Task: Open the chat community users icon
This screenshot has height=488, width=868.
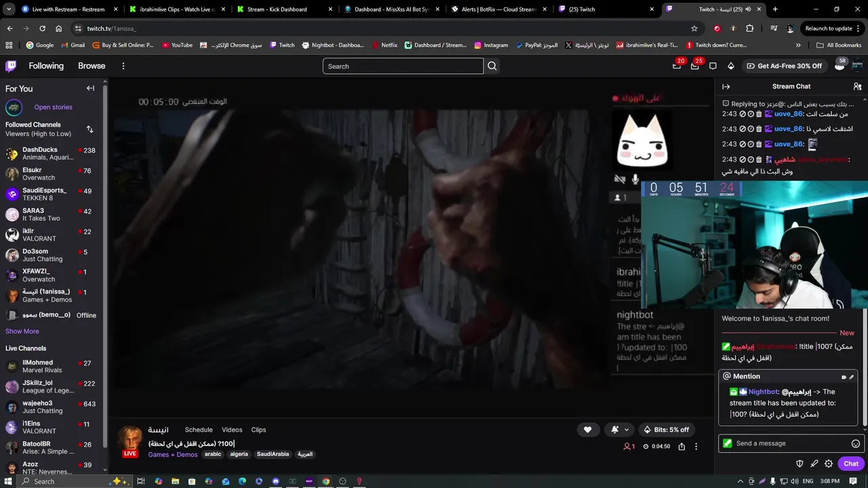Action: 857,87
